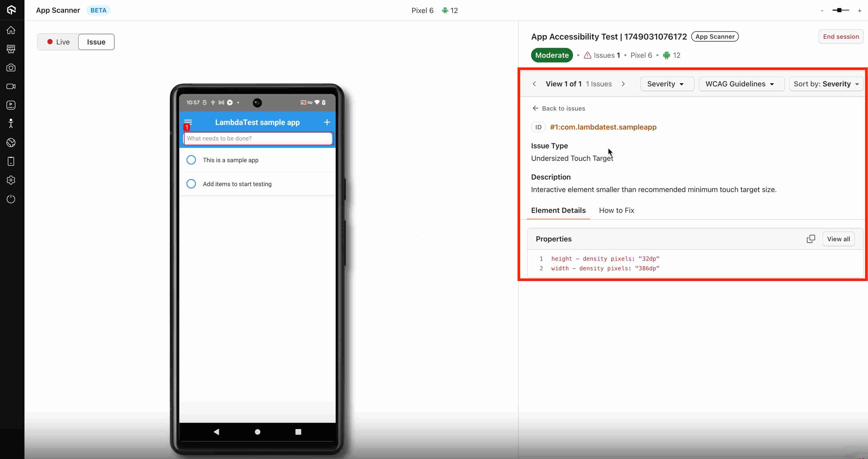Select radio for 'This is a sample app'
868x459 pixels.
191,160
